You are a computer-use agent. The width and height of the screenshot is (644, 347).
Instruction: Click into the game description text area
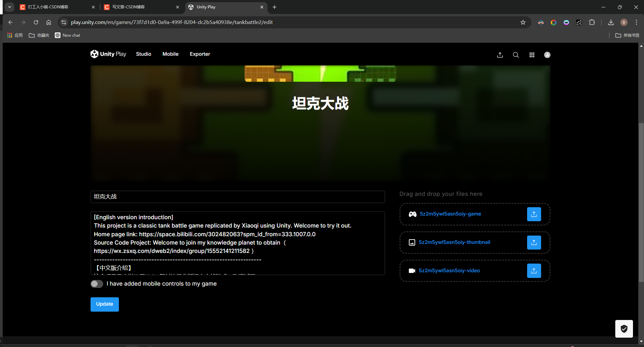[237, 243]
